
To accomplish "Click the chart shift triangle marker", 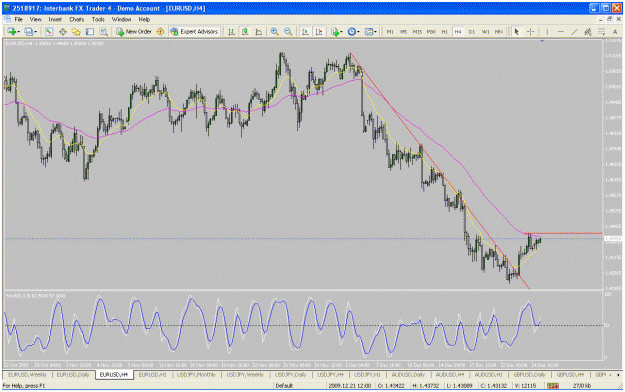I will click(x=542, y=41).
